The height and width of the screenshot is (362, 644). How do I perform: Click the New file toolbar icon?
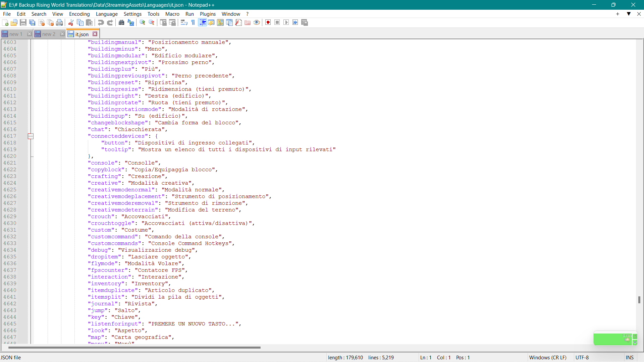(x=5, y=22)
